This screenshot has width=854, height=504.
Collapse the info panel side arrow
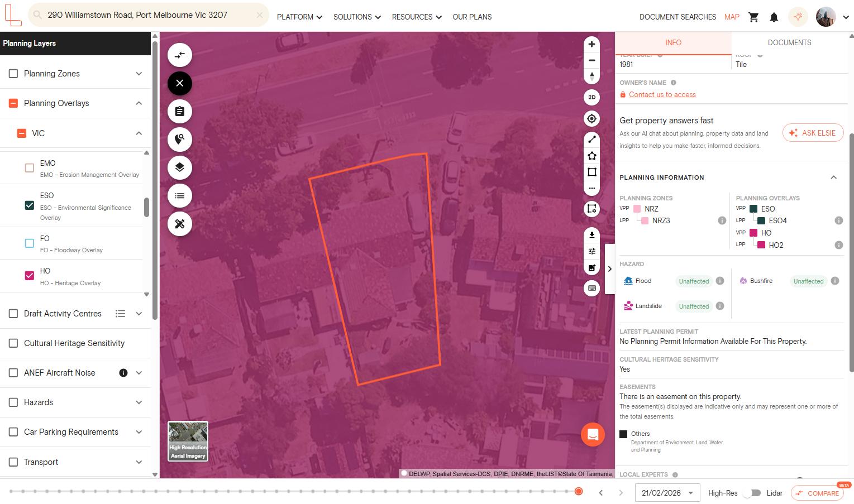609,269
